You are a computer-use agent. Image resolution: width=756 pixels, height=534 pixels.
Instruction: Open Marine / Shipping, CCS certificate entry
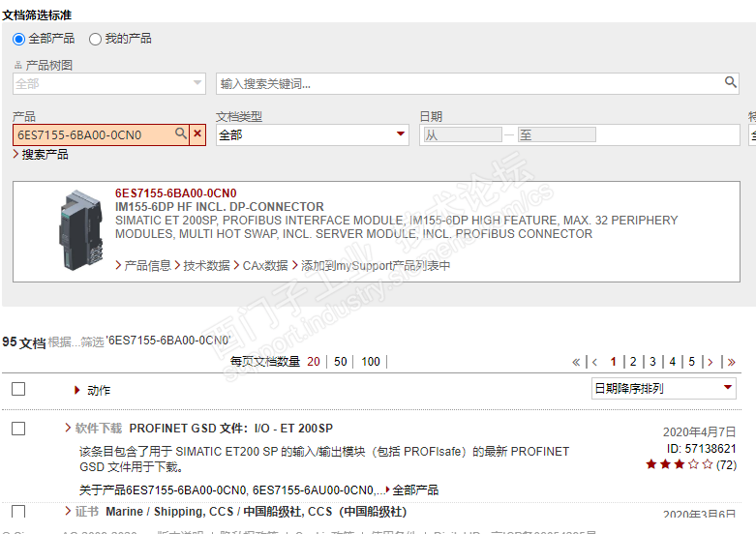coord(256,512)
